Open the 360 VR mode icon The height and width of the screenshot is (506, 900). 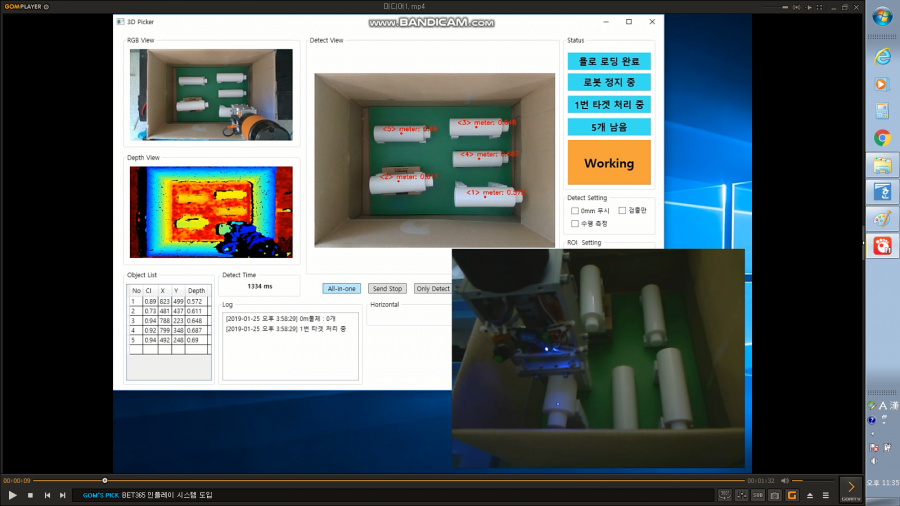[x=725, y=495]
